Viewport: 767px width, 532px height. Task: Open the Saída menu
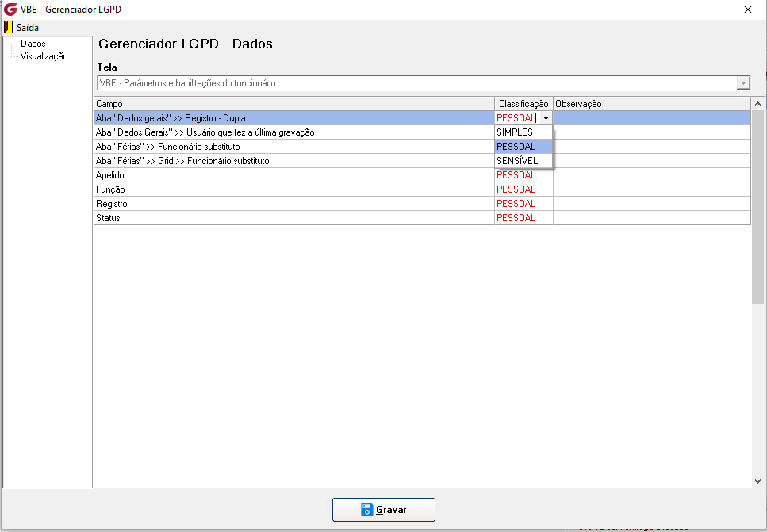tap(28, 28)
